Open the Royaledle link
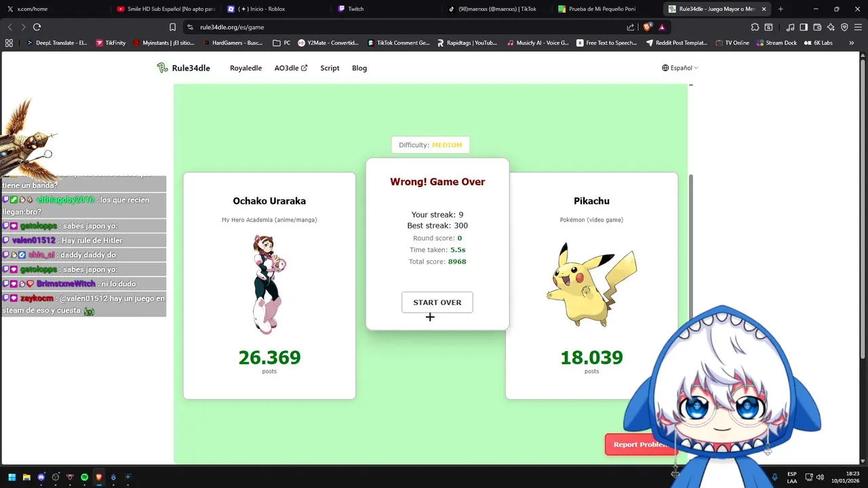 (245, 68)
